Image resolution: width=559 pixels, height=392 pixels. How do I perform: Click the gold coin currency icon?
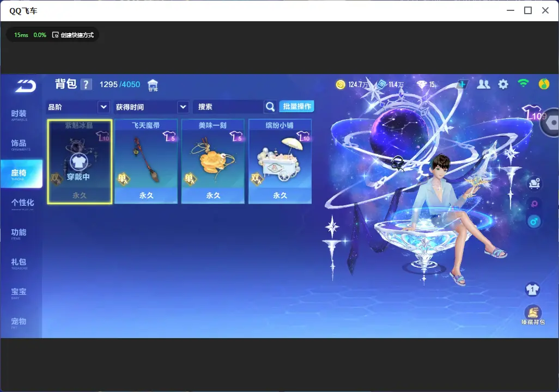[x=341, y=84]
